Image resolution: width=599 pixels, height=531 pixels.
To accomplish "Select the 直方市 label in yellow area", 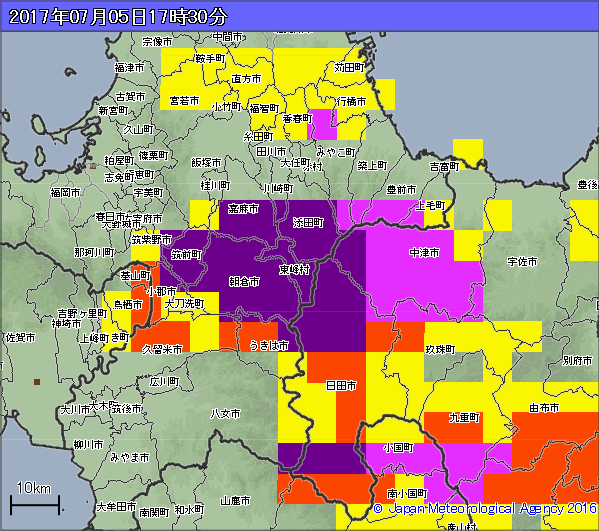I will click(246, 79).
